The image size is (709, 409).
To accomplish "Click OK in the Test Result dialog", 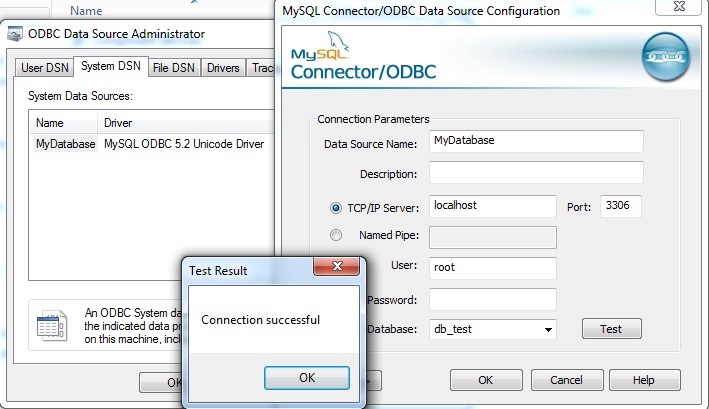I will (307, 378).
